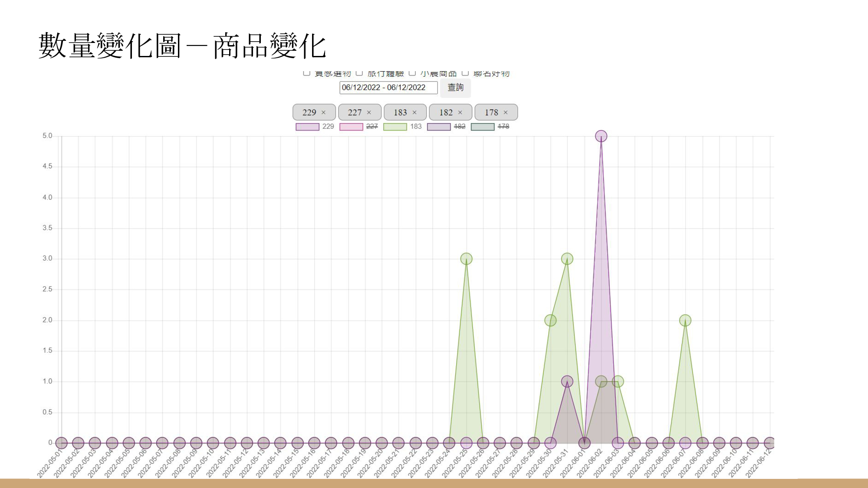Click the date range input showing 06/12/2022

[388, 88]
